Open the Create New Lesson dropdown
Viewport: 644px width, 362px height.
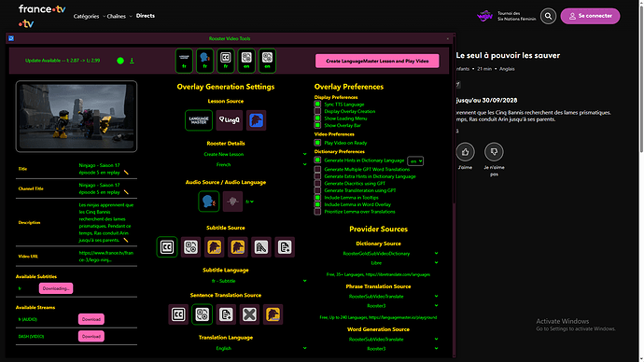tap(256, 154)
